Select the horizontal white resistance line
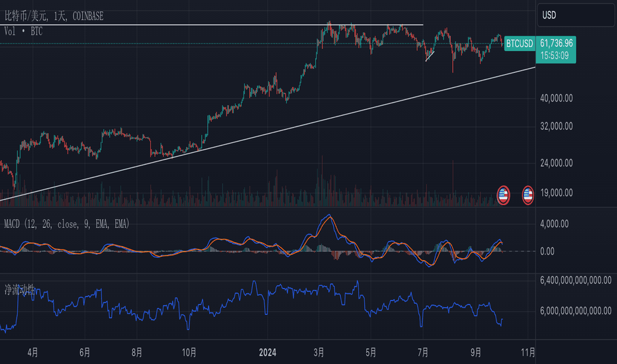Screen dimensions: 617x364 click(x=212, y=24)
